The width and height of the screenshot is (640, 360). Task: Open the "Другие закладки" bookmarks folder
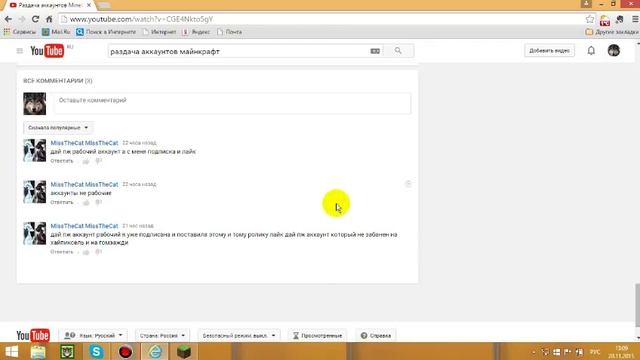(x=611, y=32)
